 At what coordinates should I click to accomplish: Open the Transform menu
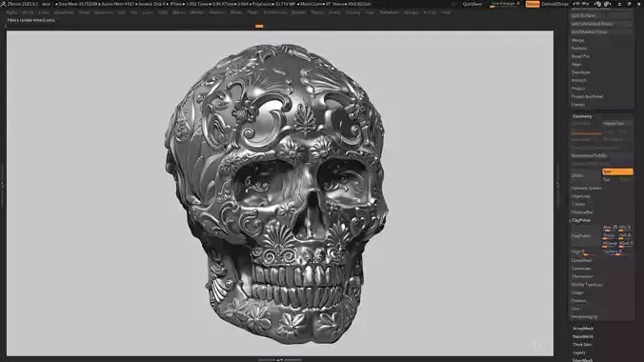389,12
